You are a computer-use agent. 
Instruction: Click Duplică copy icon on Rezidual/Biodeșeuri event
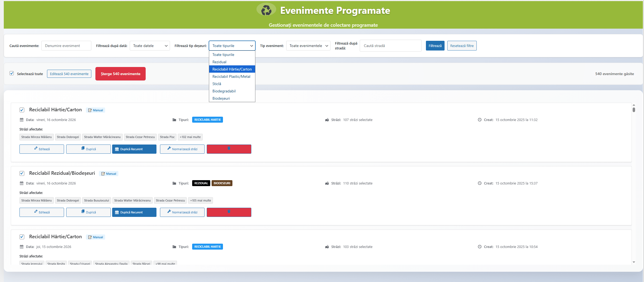pos(83,212)
